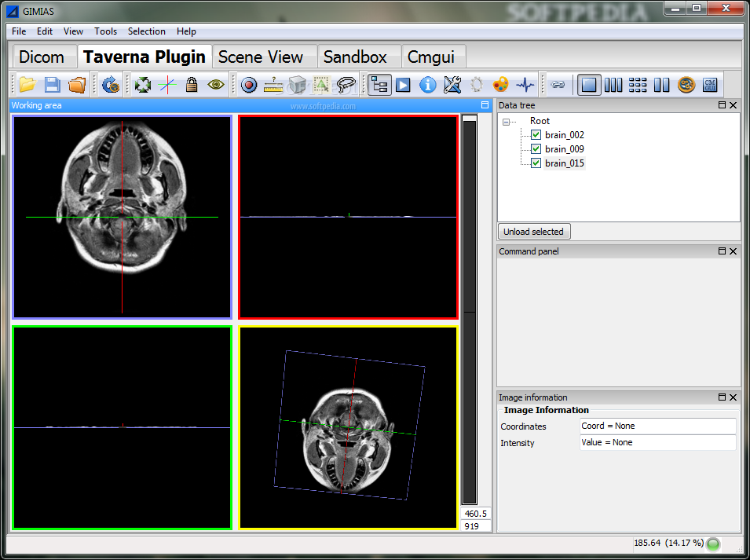Maximize the Command panel

pyautogui.click(x=722, y=251)
